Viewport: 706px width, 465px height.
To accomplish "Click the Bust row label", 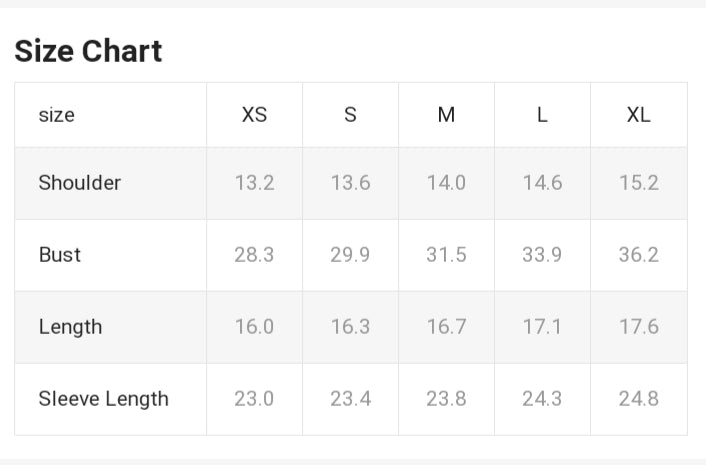I will (60, 255).
